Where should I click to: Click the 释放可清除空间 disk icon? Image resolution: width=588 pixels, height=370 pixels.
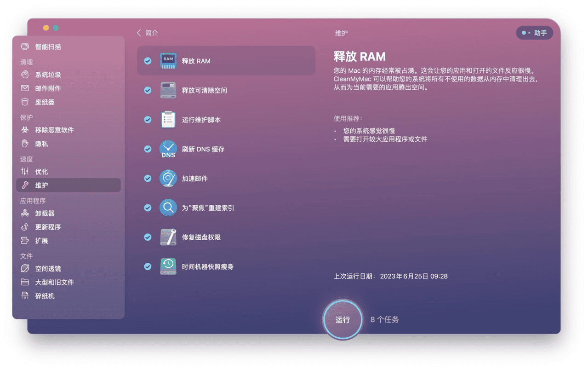[168, 90]
